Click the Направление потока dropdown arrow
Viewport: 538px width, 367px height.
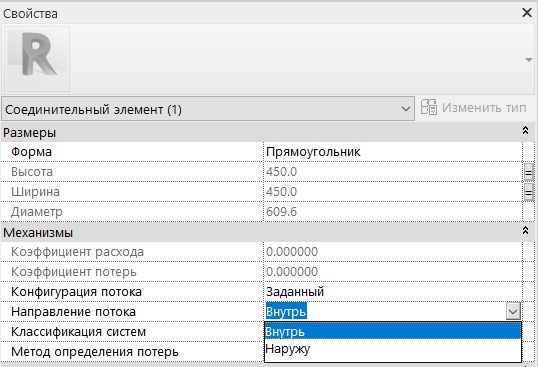point(513,311)
